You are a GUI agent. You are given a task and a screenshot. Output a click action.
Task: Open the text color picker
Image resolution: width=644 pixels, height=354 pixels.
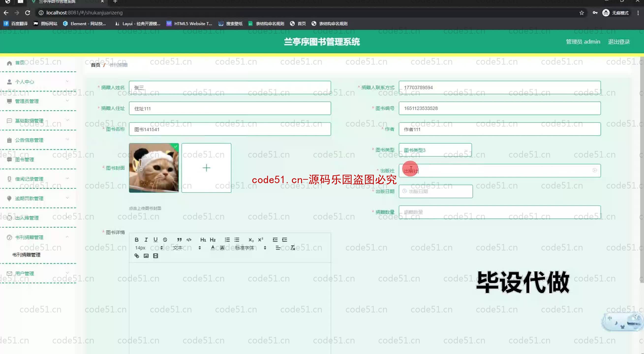coord(213,248)
